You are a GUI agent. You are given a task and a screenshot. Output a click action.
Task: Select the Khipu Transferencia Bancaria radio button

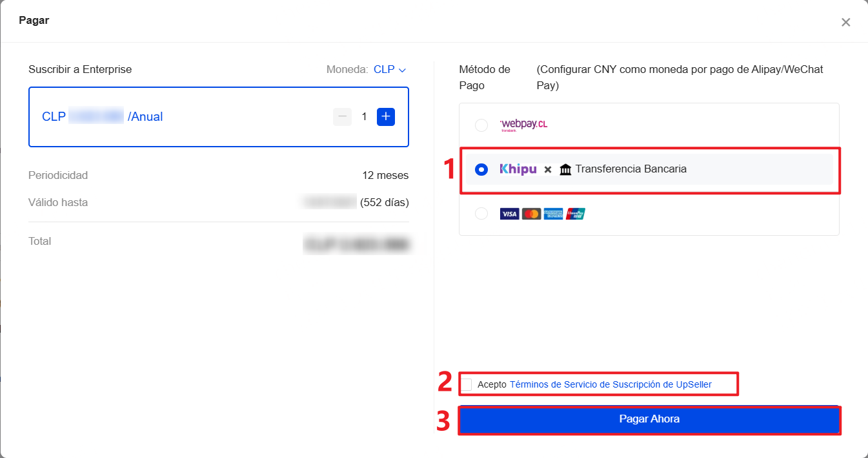(481, 169)
